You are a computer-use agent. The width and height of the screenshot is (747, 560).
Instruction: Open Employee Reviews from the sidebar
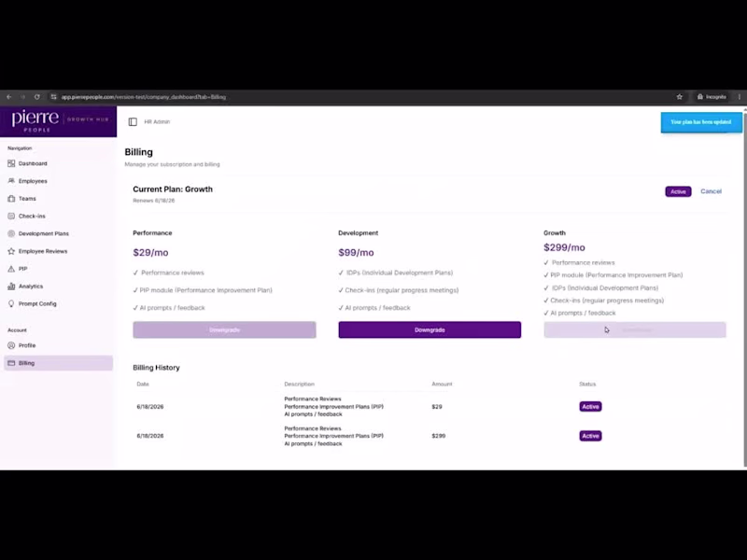(x=43, y=251)
